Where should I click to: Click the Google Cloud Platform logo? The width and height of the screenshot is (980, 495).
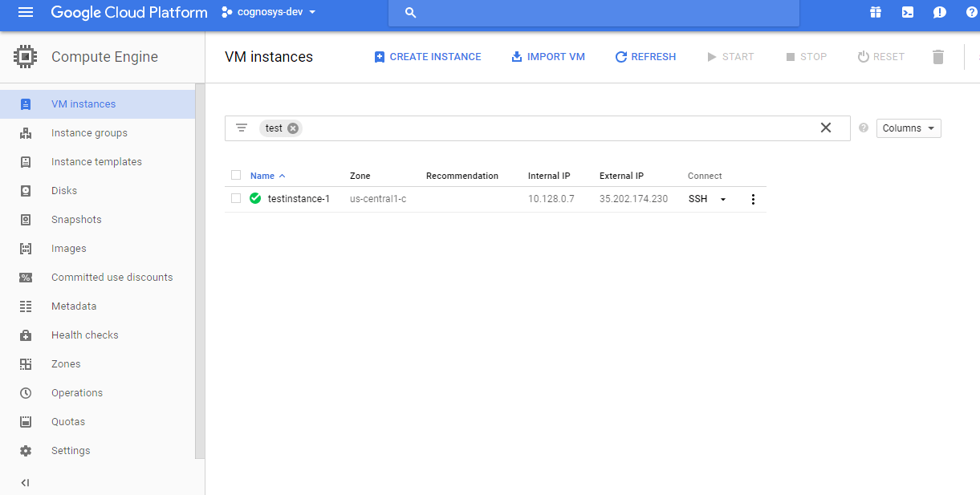128,12
